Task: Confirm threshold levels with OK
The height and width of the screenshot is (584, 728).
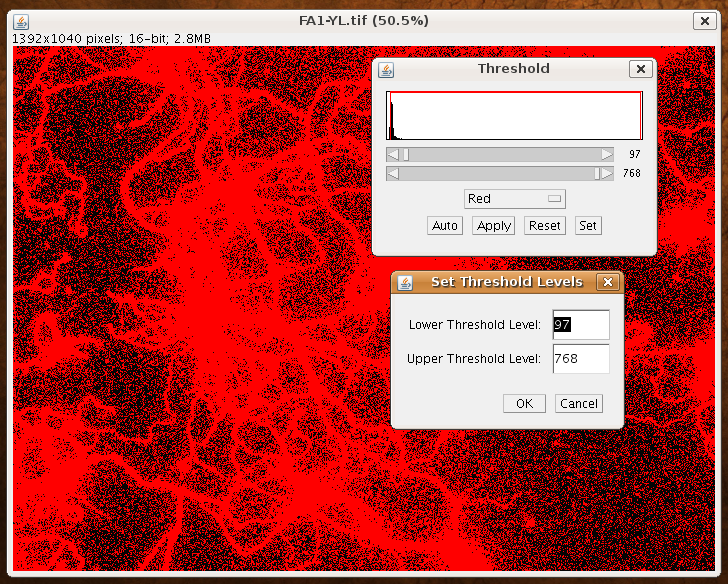Action: 524,404
